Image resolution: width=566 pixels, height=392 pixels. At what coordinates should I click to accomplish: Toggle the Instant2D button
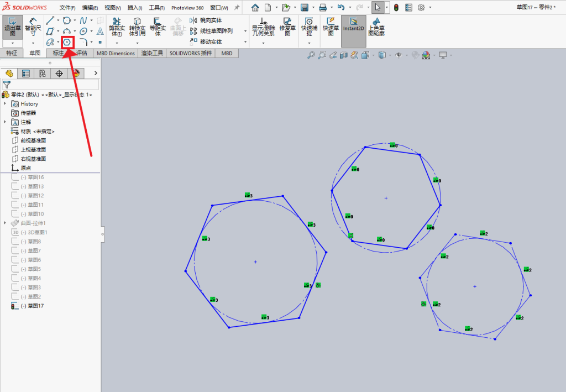[x=354, y=31]
